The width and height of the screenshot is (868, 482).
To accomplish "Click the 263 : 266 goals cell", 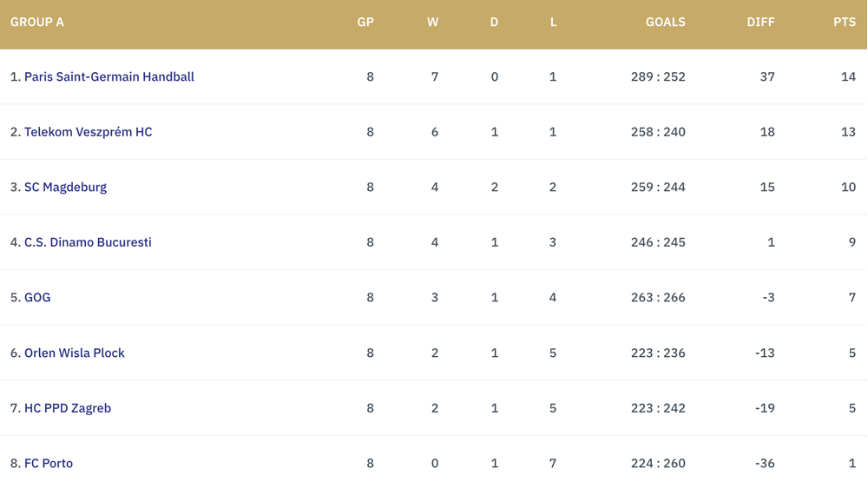I will (x=658, y=298).
